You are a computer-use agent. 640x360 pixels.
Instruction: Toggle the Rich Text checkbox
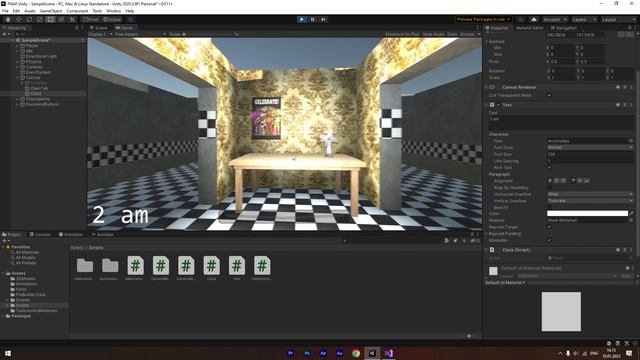549,167
